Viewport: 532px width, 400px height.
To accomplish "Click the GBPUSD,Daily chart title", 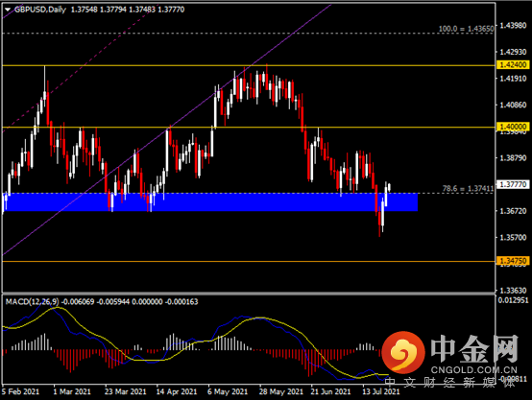I will pyautogui.click(x=40, y=10).
